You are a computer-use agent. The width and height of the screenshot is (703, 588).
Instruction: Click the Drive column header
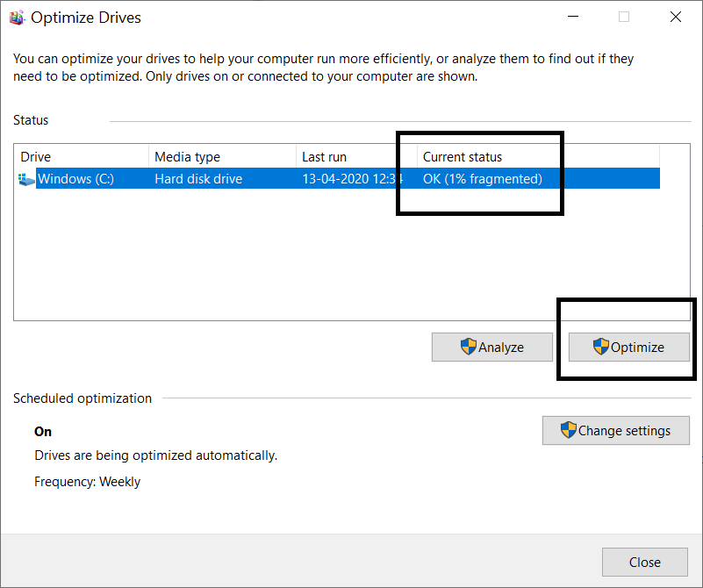point(35,156)
